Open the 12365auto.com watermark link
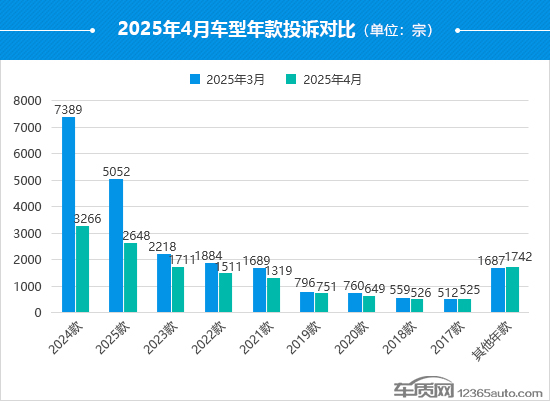Viewport: 550px width, 401px height. click(500, 393)
